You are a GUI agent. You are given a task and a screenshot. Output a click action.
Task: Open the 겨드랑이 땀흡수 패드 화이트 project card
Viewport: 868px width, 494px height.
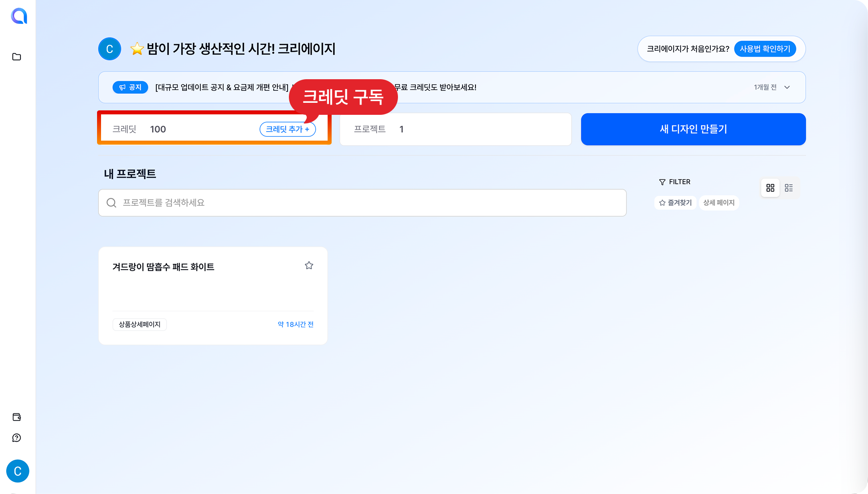213,296
